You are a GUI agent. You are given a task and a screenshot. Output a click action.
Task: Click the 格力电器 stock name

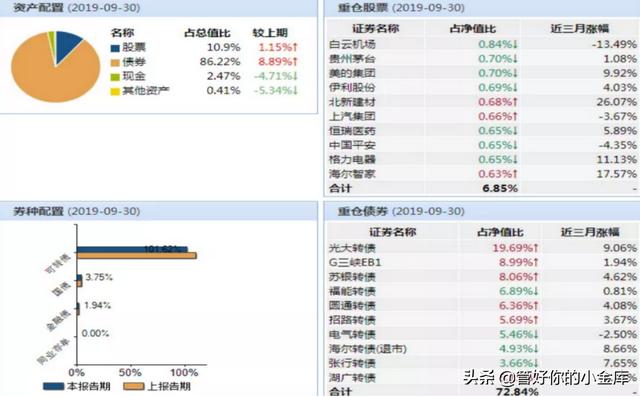coord(352,160)
